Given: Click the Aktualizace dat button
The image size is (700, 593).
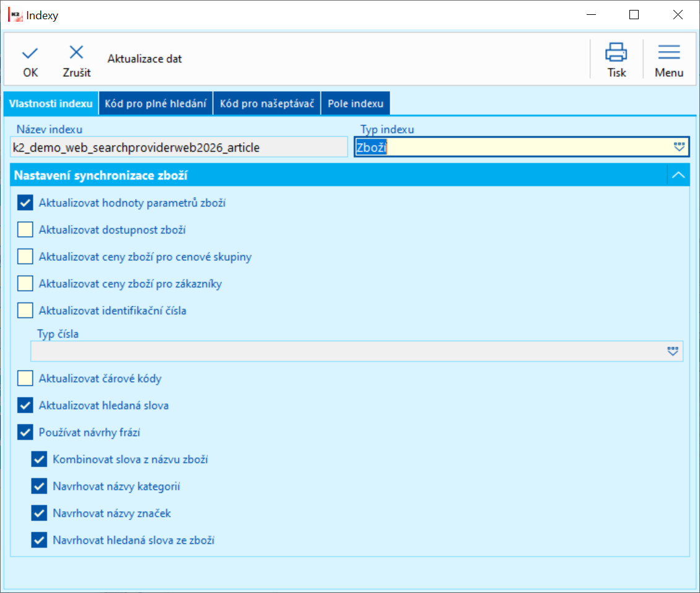Looking at the screenshot, I should 145,59.
